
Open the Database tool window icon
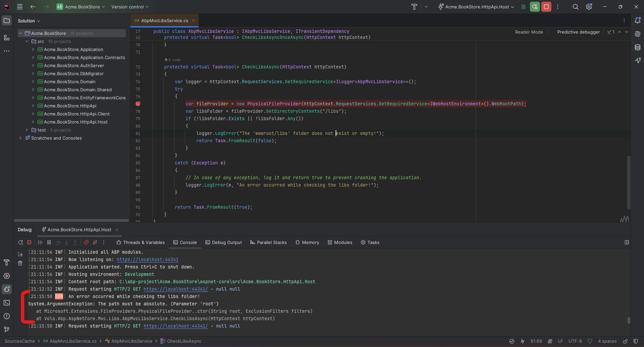[x=638, y=47]
